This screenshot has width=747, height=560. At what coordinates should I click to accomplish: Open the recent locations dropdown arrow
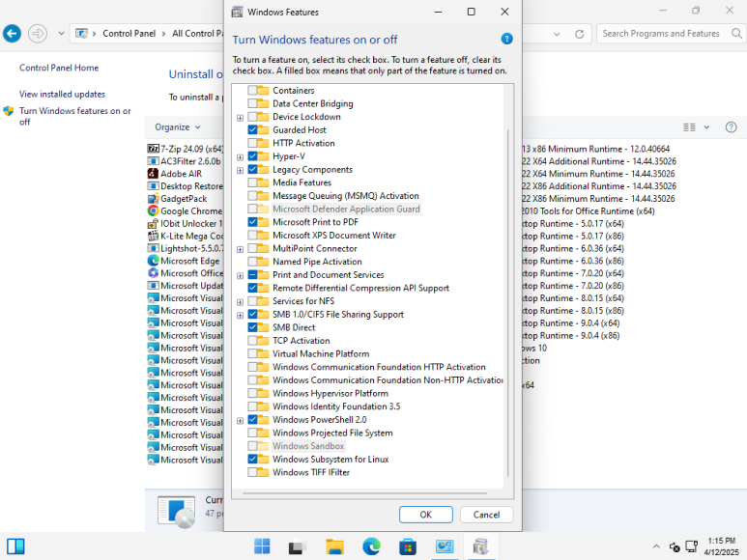point(61,33)
